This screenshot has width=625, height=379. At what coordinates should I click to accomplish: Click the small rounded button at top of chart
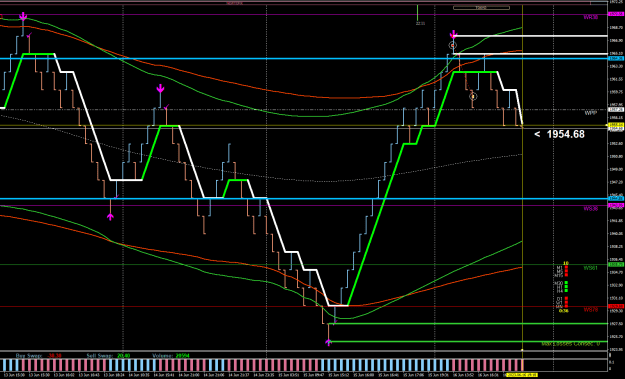481,8
